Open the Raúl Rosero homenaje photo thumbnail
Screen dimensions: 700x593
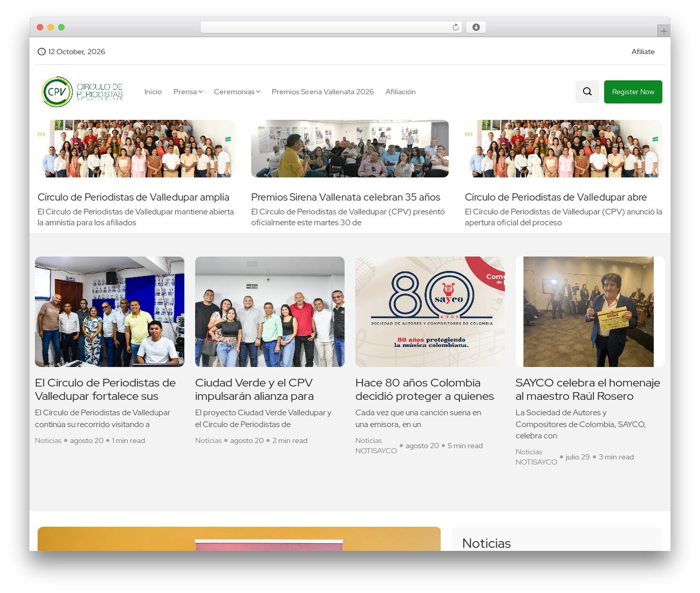point(590,312)
